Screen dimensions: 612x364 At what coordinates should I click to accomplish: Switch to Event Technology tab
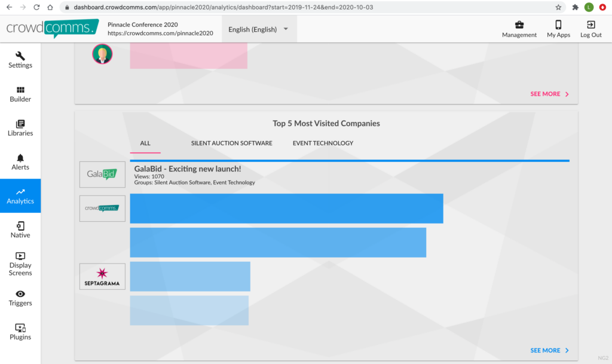[x=323, y=143]
